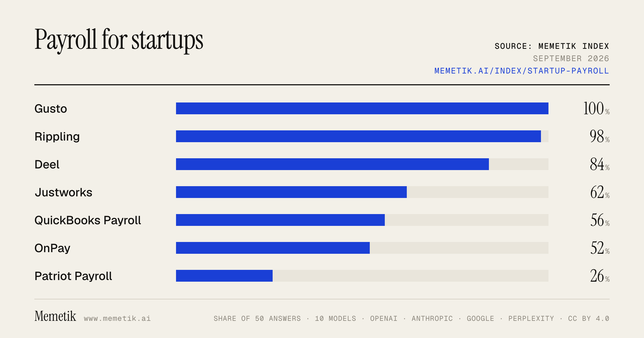Click the 26% value for Patriot Payroll
The image size is (644, 338).
(x=600, y=276)
